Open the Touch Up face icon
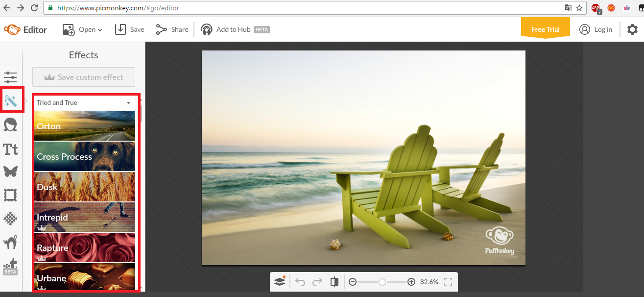 (x=10, y=125)
